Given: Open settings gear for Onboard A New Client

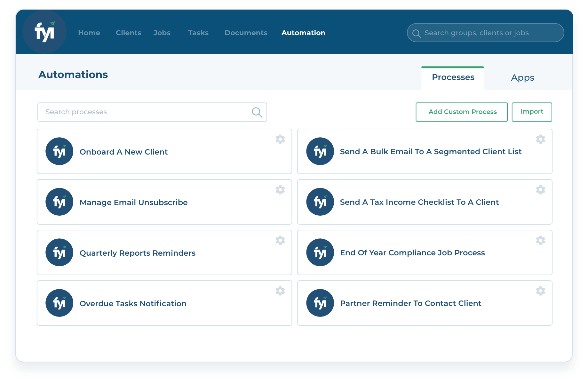Looking at the screenshot, I should pos(280,139).
